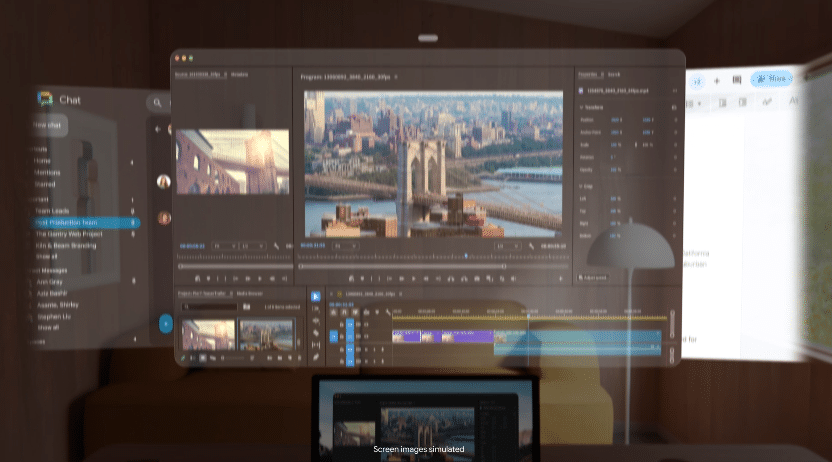
Task: Select the Pen tool in timeline toolbox
Action: tap(316, 357)
